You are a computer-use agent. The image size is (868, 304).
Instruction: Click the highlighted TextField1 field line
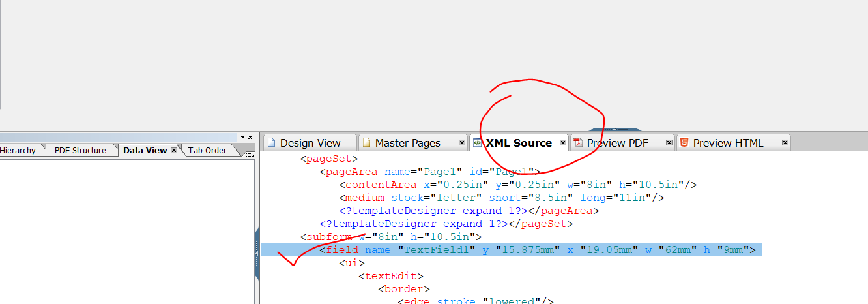click(x=511, y=250)
